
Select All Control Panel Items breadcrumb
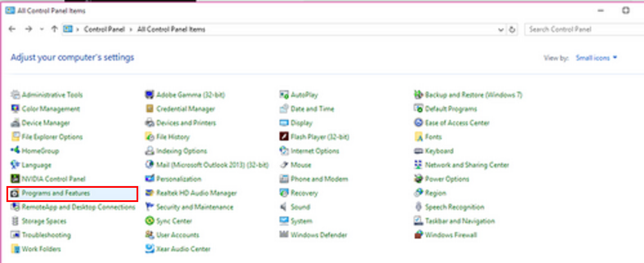[171, 29]
